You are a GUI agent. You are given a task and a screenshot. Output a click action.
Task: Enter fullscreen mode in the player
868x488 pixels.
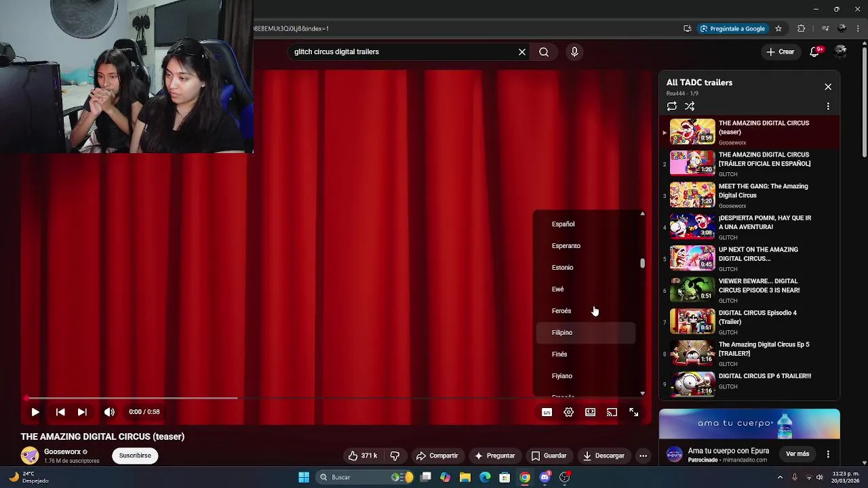coord(633,412)
